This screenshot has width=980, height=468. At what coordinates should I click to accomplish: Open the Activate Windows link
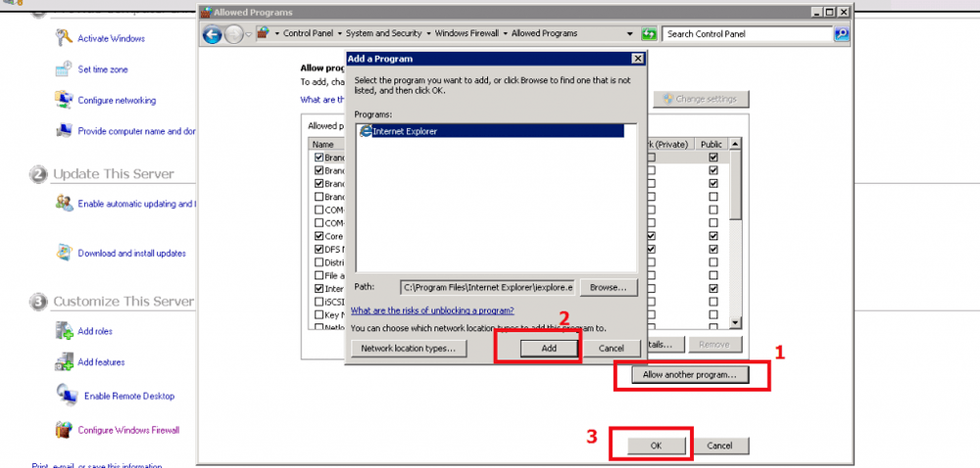(112, 38)
